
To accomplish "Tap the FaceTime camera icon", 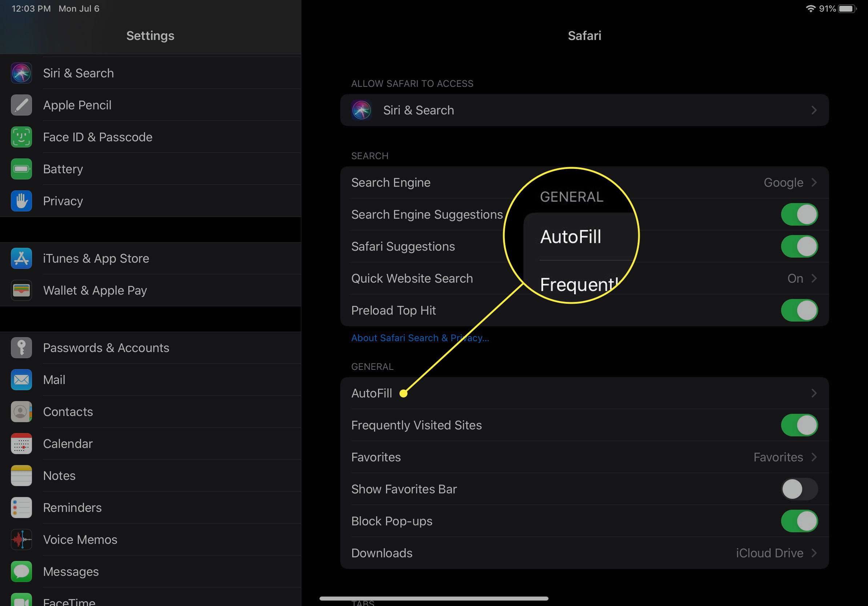I will point(21,600).
